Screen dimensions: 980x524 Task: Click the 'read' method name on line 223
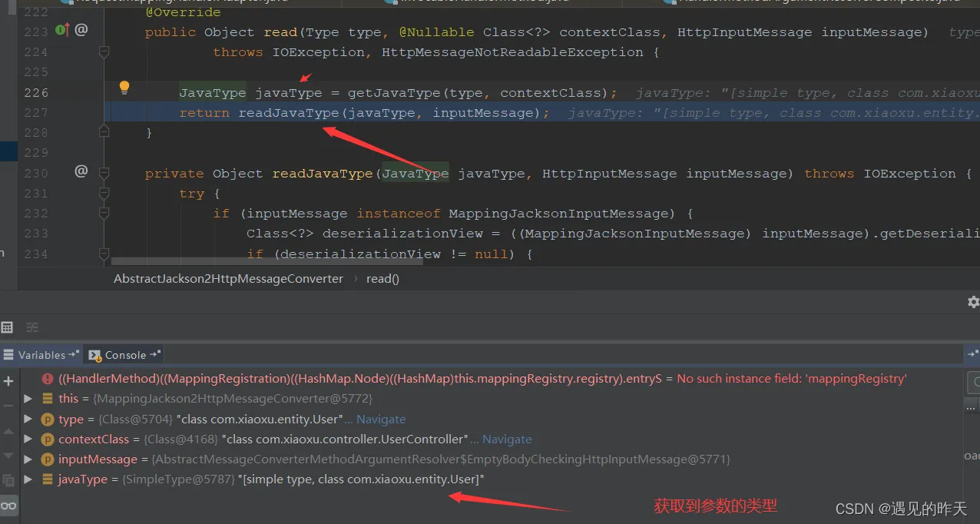pos(280,32)
